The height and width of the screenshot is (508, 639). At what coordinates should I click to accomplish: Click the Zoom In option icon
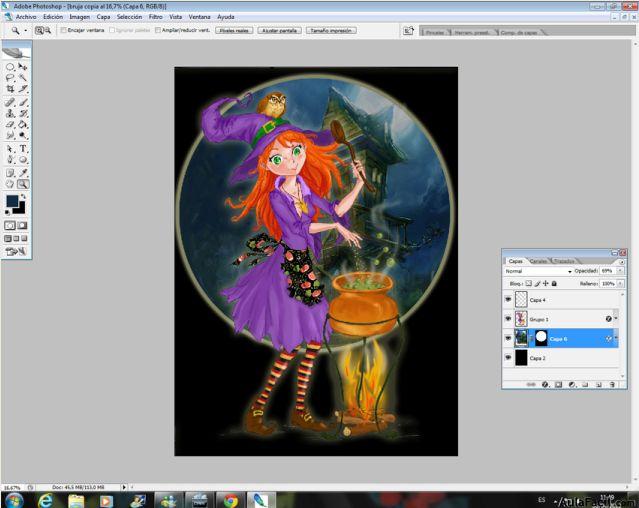point(39,30)
